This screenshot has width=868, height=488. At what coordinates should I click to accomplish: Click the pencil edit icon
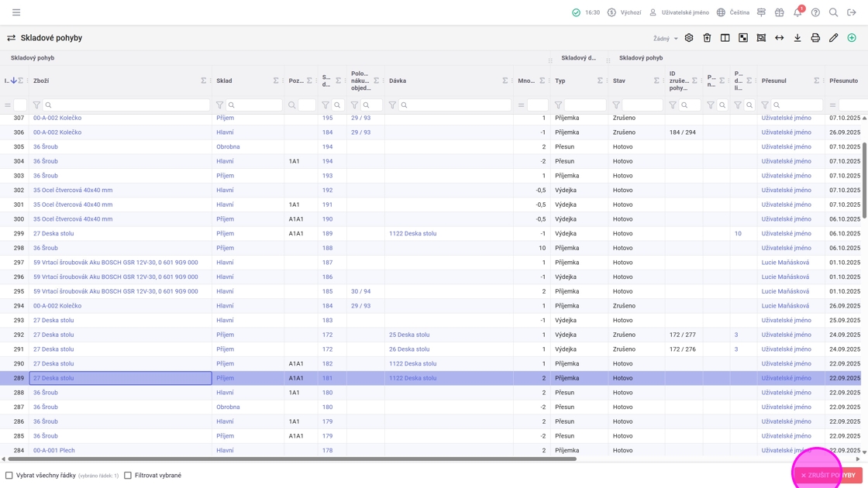(x=834, y=38)
